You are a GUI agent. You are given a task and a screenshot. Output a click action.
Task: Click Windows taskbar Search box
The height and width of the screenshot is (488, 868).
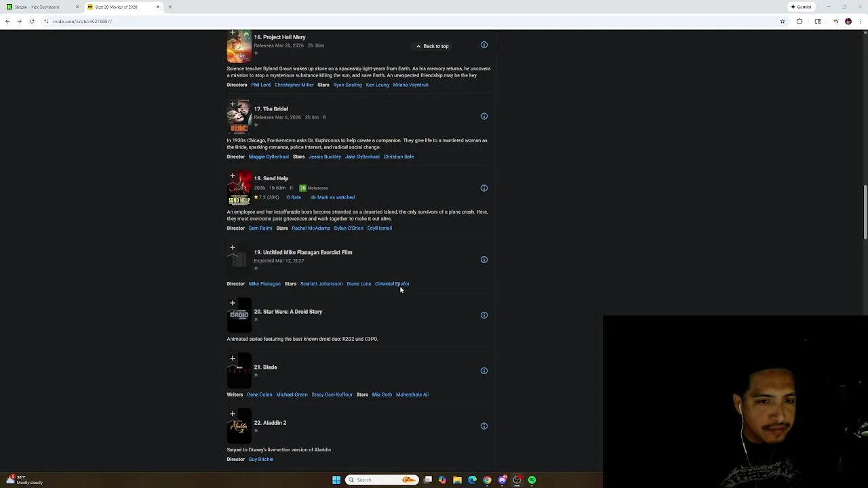[381, 480]
